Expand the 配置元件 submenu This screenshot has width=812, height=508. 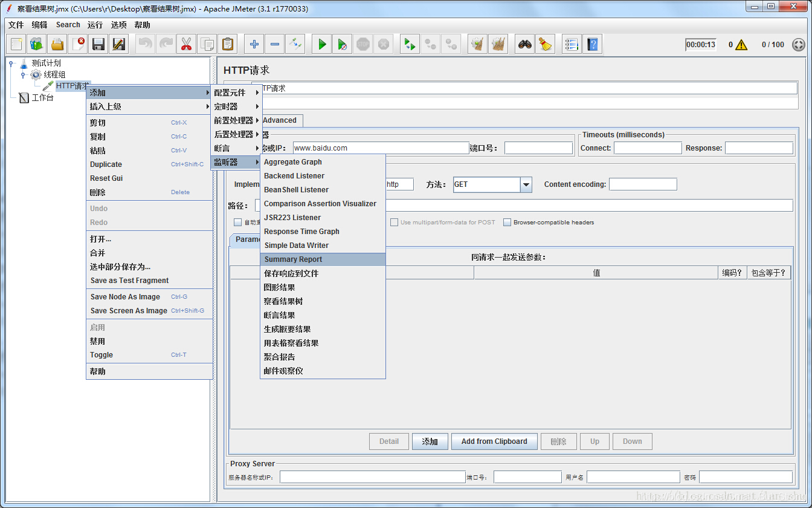[x=236, y=93]
